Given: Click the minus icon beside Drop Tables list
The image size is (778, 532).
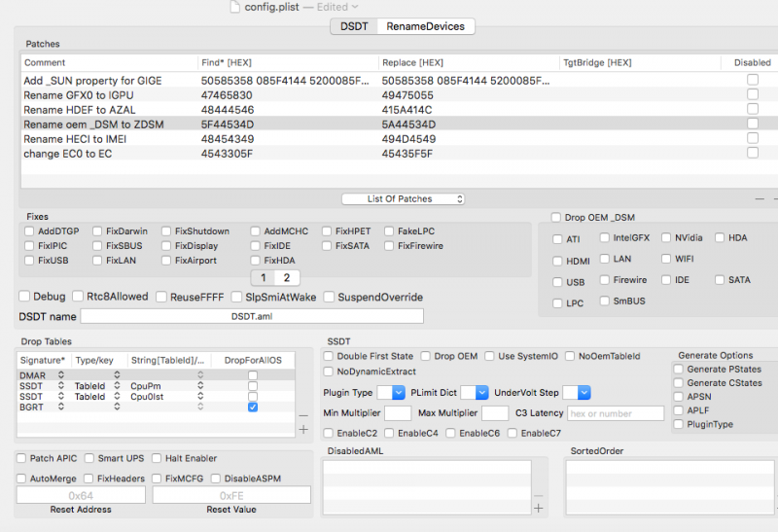Looking at the screenshot, I should [x=303, y=415].
